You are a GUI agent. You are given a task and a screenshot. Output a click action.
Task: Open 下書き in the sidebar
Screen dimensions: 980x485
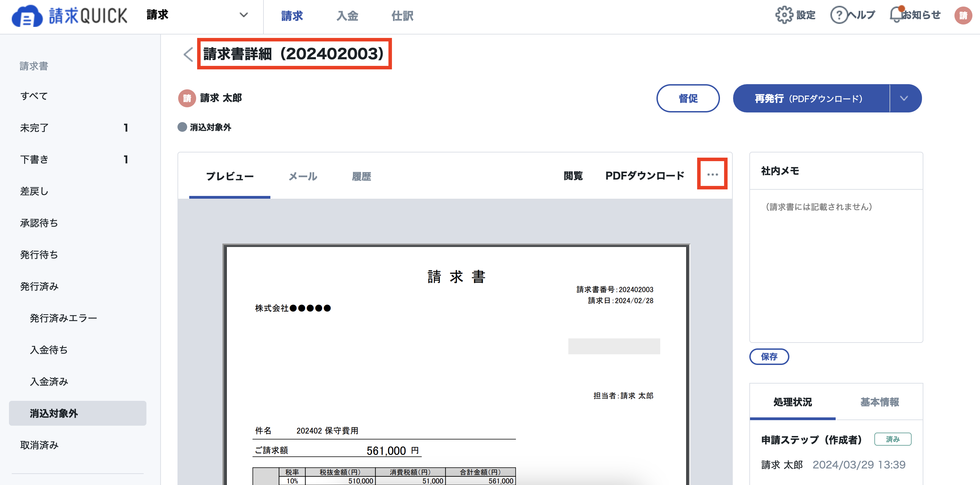34,159
